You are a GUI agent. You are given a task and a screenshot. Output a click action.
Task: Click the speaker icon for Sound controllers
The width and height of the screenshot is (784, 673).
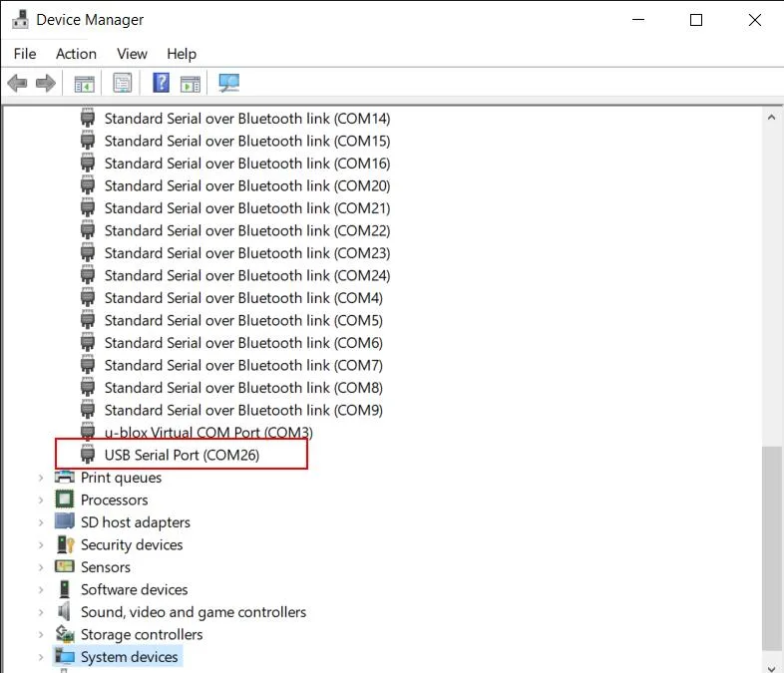(x=64, y=611)
